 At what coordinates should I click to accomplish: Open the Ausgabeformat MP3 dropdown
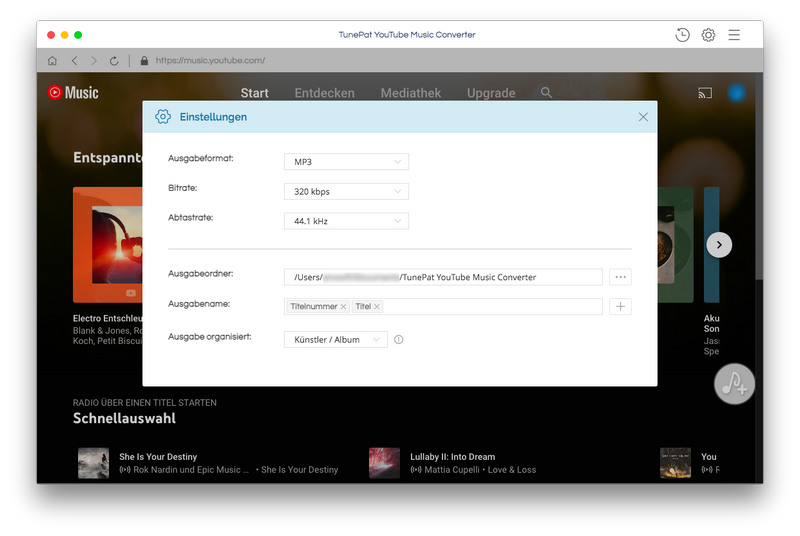coord(346,162)
